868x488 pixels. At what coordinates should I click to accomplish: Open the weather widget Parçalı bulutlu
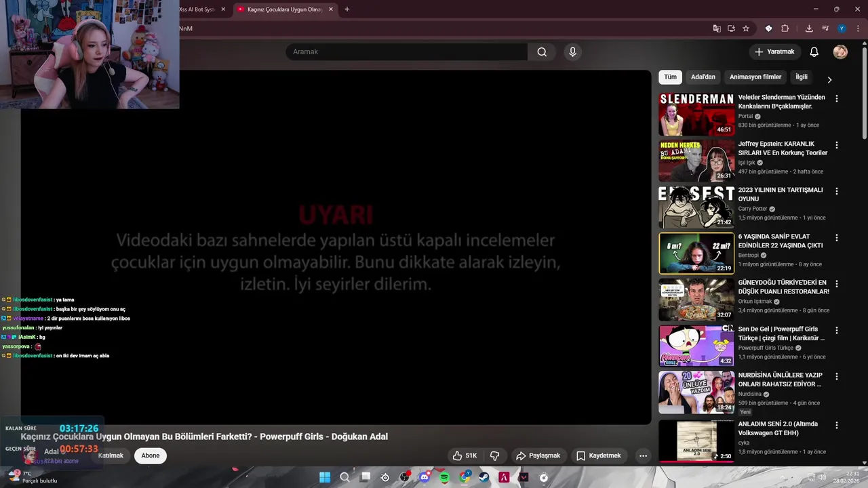pyautogui.click(x=34, y=477)
